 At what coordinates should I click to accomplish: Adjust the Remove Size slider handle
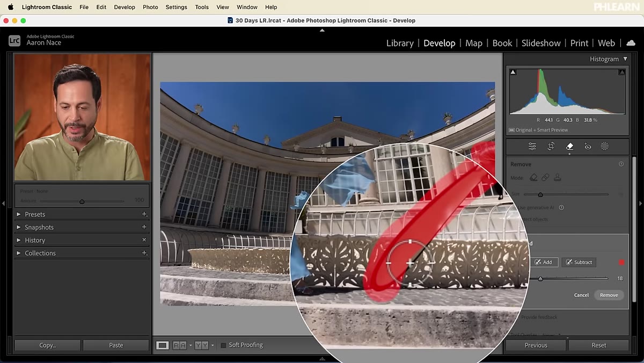pos(540,194)
